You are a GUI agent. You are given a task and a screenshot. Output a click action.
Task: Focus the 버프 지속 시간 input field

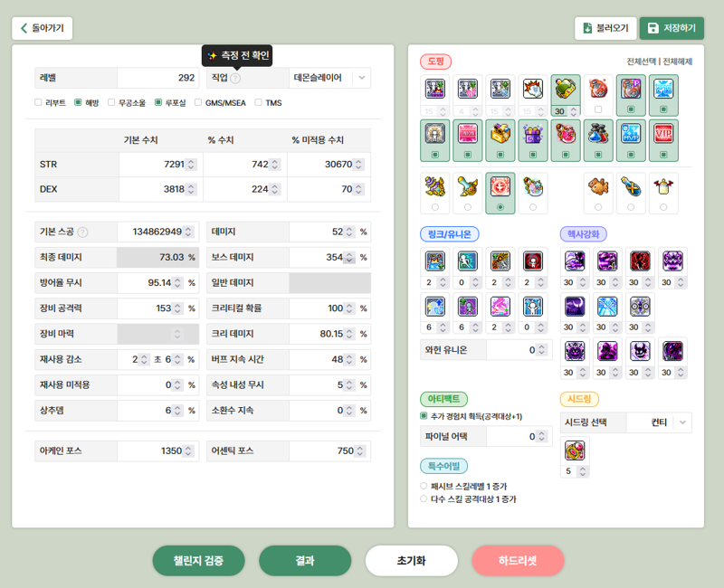[x=329, y=359]
